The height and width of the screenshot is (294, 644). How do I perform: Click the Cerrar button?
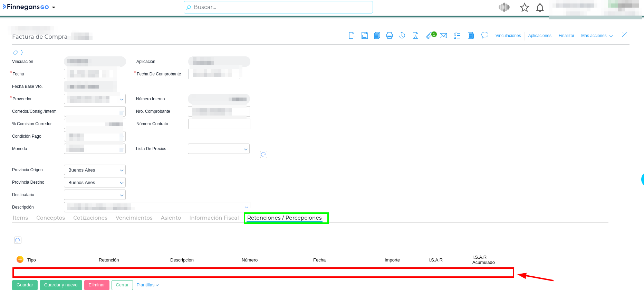[122, 285]
